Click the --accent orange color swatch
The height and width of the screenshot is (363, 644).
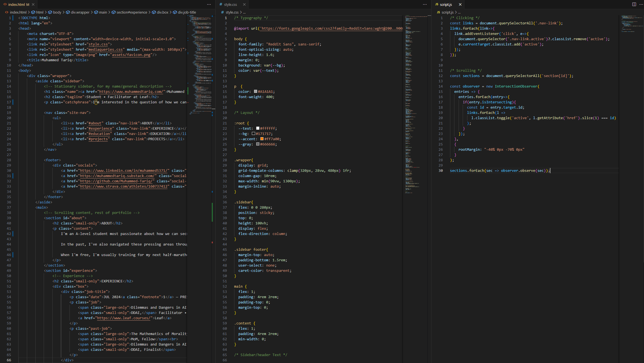tap(262, 139)
